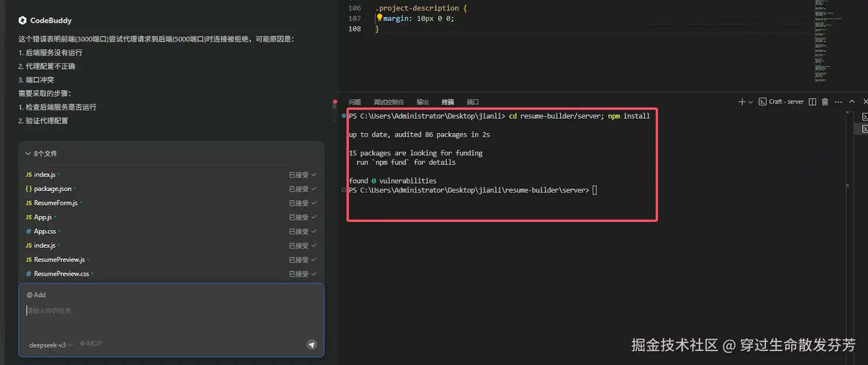This screenshot has height=365, width=868.
Task: Click 已接受 status on the ResumePreview.css row
Action: click(299, 274)
